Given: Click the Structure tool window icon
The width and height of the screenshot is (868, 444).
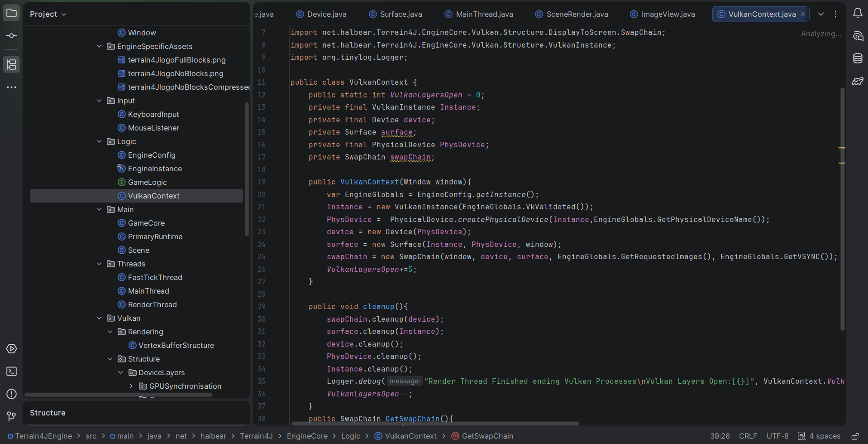Looking at the screenshot, I should (11, 64).
